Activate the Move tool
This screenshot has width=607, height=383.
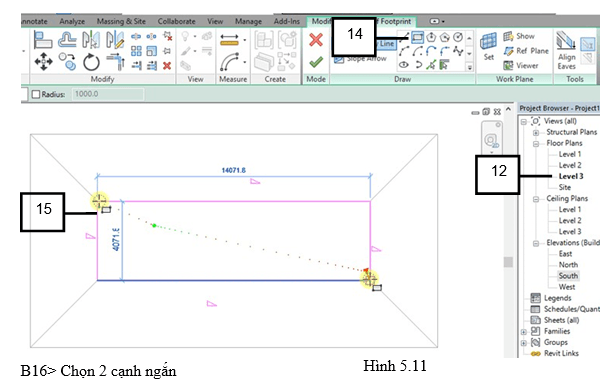coord(43,62)
